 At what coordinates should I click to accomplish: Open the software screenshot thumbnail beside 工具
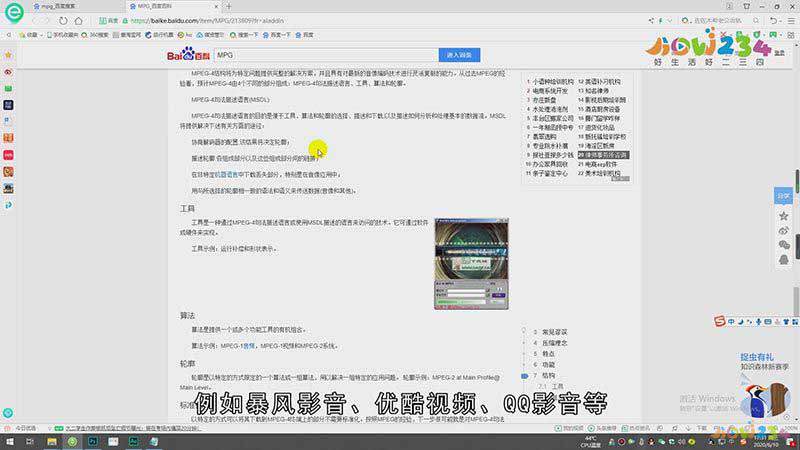point(471,264)
